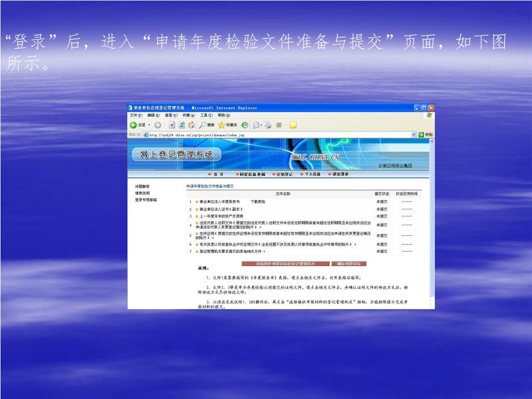
Task: Click the 网上登记管理系统 banner logo
Action: (177, 155)
